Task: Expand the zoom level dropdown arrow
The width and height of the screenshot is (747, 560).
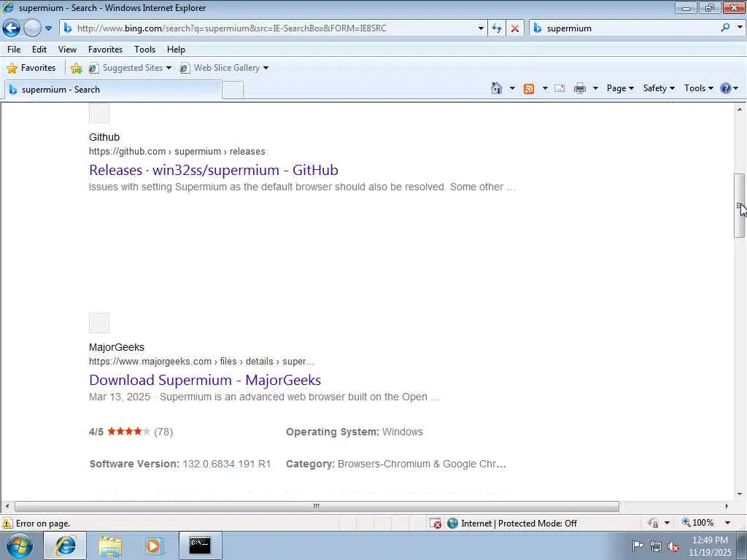Action: (x=727, y=523)
